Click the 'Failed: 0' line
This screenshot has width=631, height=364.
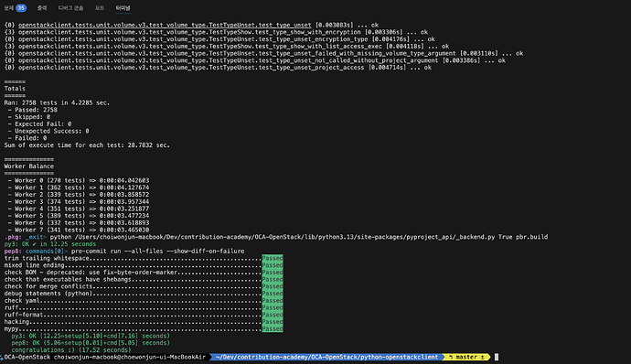27,138
